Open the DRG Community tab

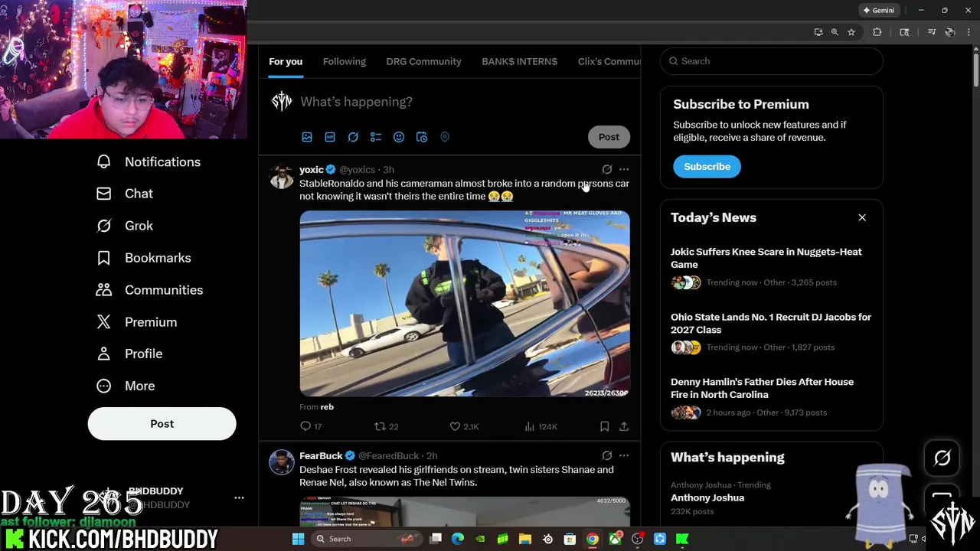423,61
